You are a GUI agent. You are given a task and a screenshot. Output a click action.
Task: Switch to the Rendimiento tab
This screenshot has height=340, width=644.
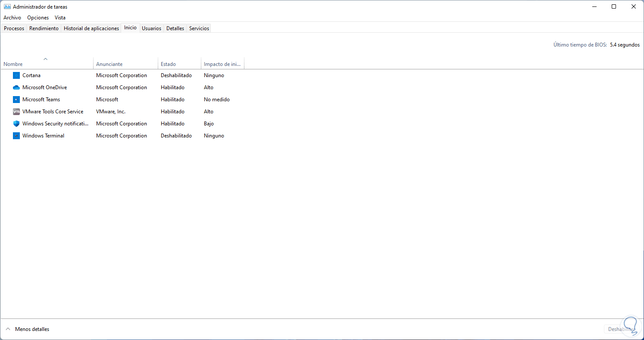point(44,28)
